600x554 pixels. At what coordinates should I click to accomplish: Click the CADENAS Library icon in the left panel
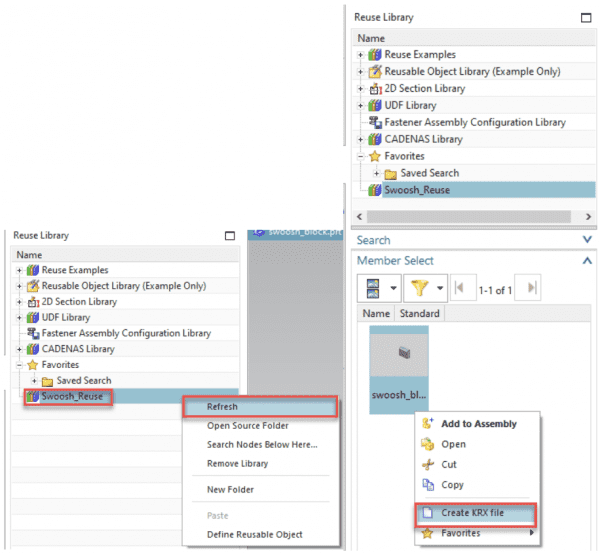click(33, 349)
